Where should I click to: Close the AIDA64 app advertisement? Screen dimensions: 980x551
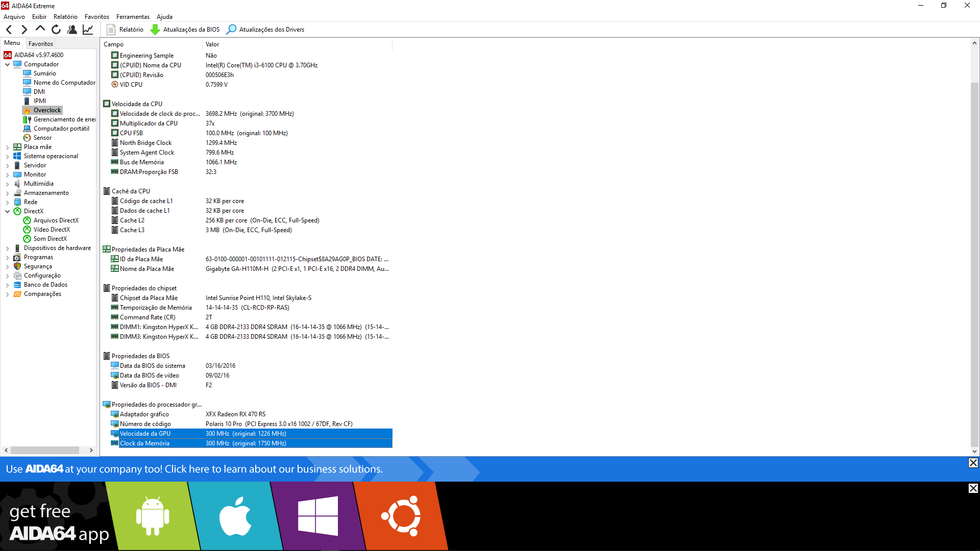point(973,488)
